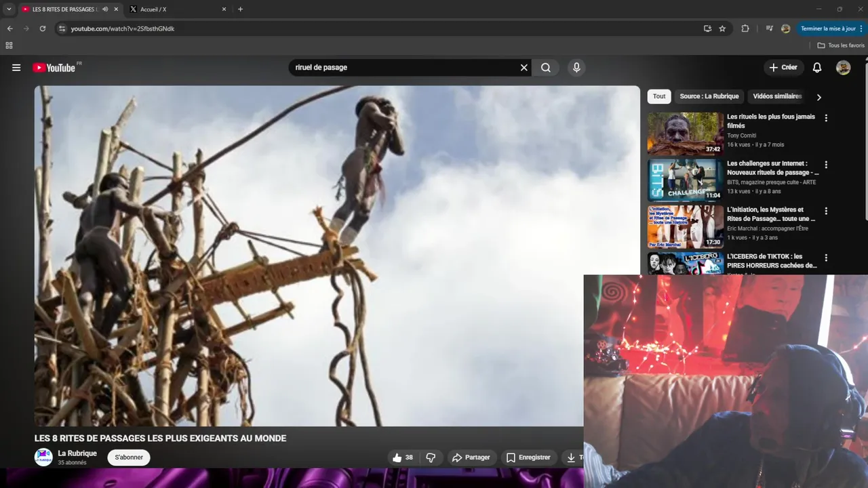Select the LES 8 RITES DE PASSAGES tab
This screenshot has width=868, height=488.
(x=64, y=9)
